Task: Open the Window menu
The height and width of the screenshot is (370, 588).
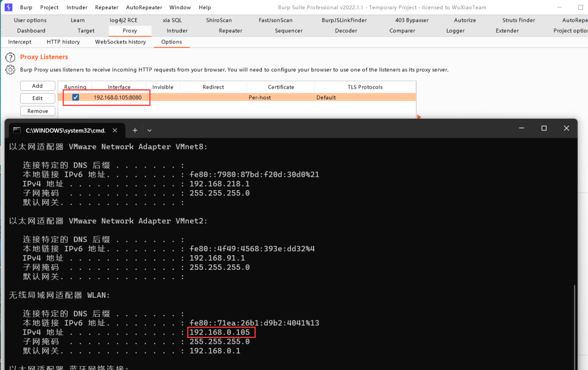Action: point(180,7)
